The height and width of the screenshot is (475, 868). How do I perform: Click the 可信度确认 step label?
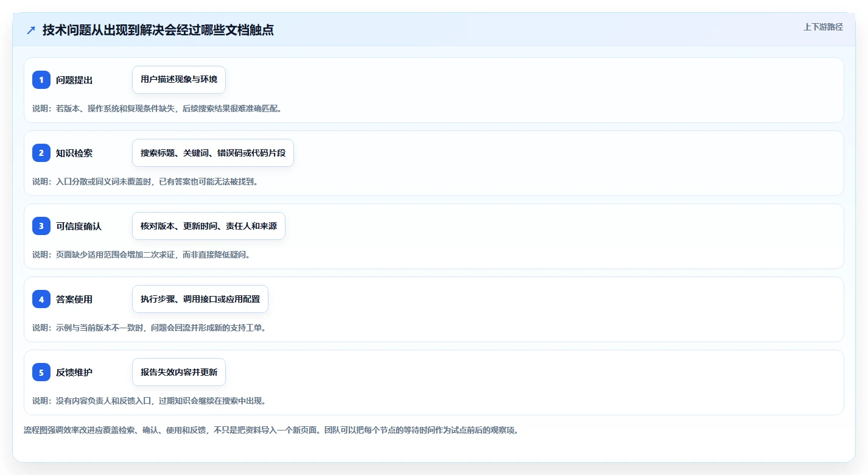79,227
